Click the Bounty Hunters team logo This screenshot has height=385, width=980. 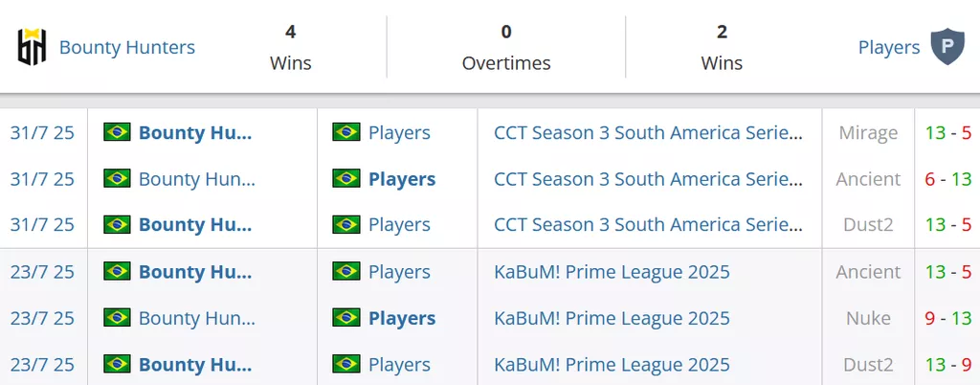pyautogui.click(x=33, y=47)
